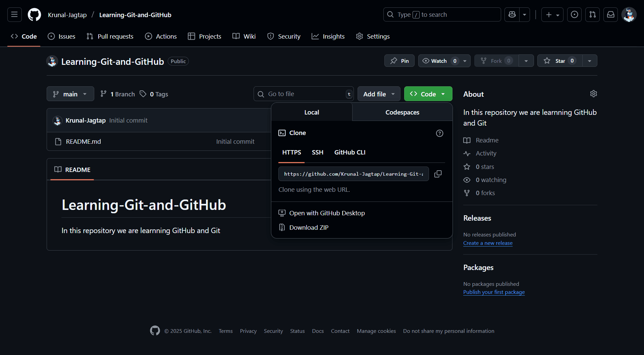Select the README tab above file content
This screenshot has width=644, height=355.
click(72, 170)
